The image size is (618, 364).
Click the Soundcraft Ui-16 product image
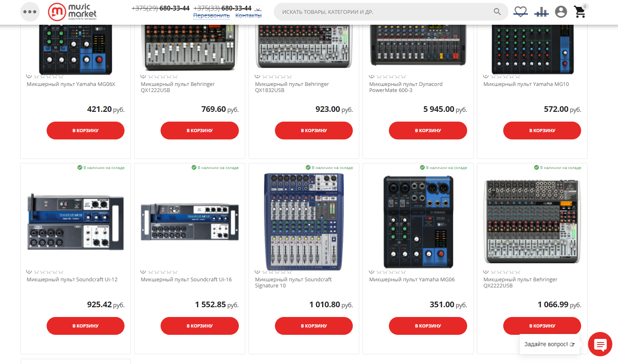point(190,222)
